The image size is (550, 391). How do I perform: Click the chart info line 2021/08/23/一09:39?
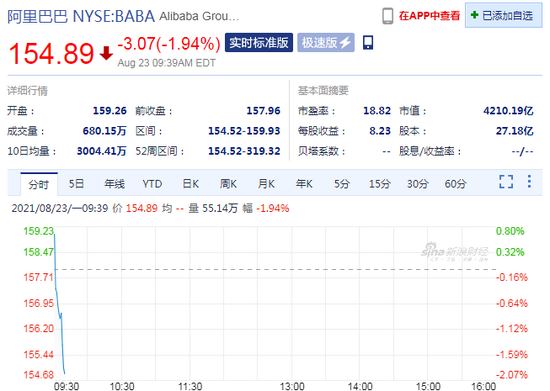point(60,208)
